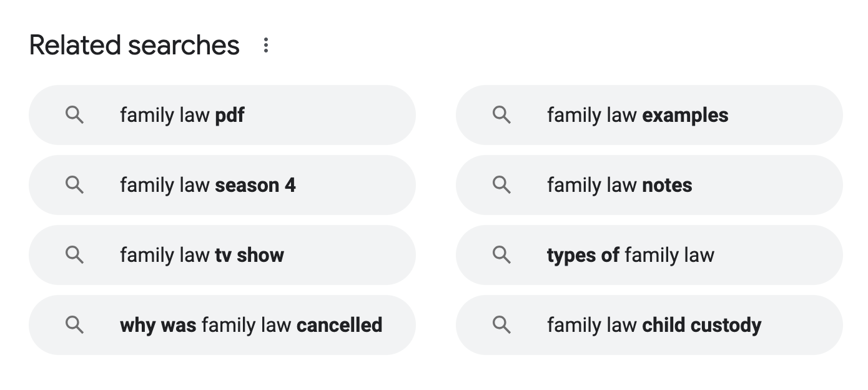The width and height of the screenshot is (868, 390).
Task: Open the "family law notes" suggestion
Action: coord(619,186)
